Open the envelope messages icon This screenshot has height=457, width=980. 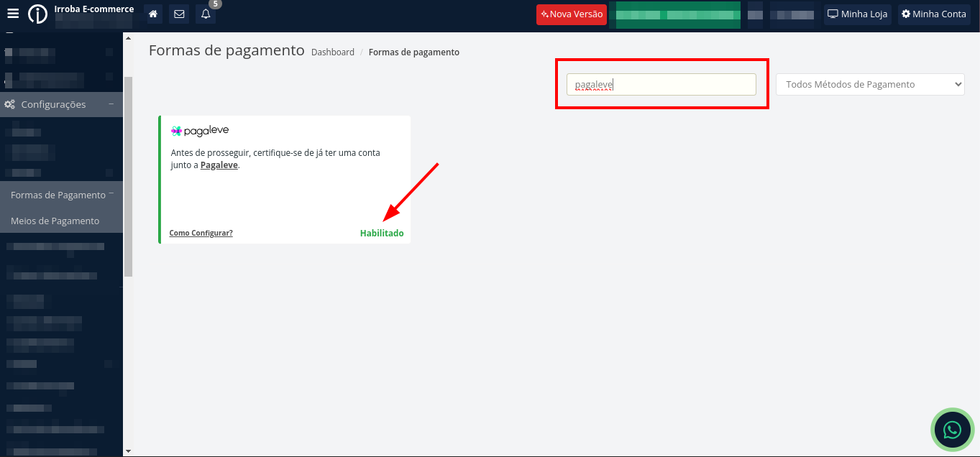pyautogui.click(x=179, y=14)
